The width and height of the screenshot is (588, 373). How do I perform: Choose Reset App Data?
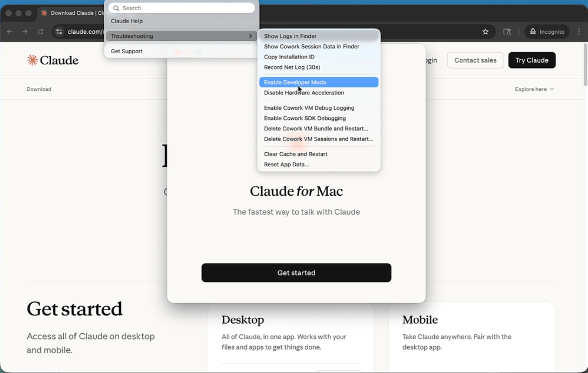(x=319, y=164)
